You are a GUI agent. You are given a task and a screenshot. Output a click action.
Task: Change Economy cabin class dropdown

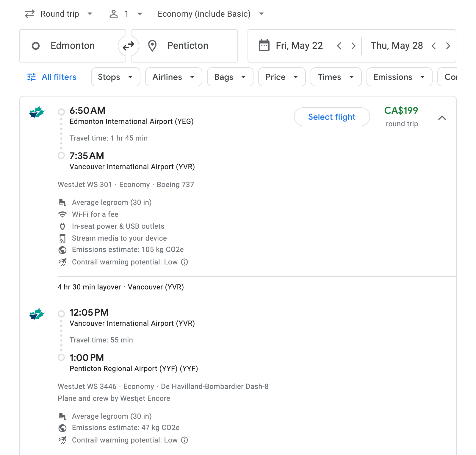[x=211, y=14]
